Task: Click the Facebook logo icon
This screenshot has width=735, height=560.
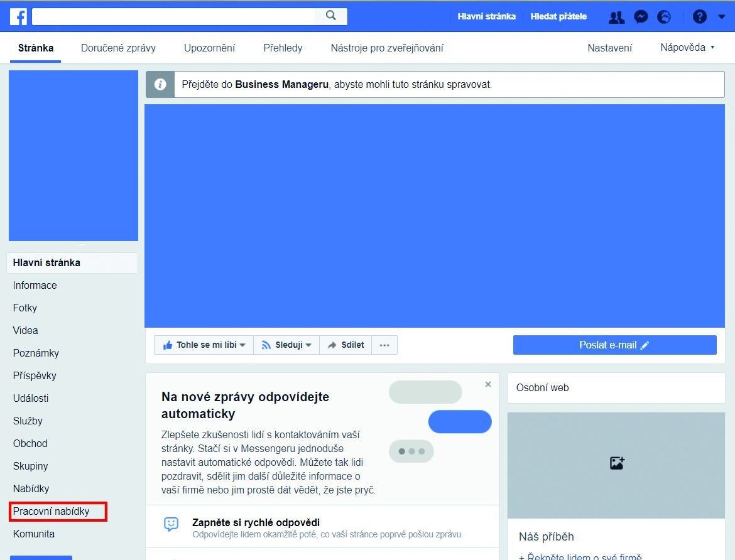Action: (18, 16)
